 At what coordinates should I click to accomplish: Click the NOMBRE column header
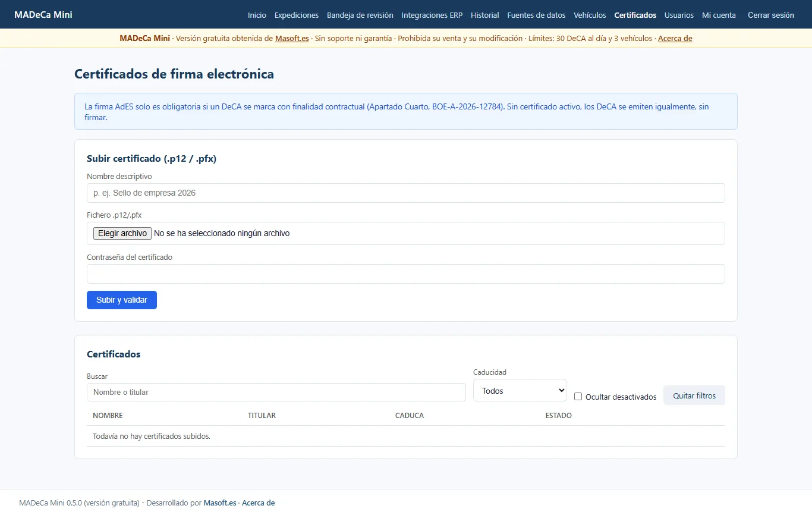coord(108,415)
